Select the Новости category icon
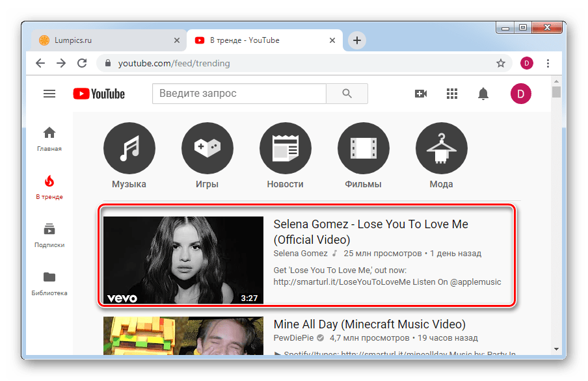The image size is (588, 381). (x=285, y=148)
